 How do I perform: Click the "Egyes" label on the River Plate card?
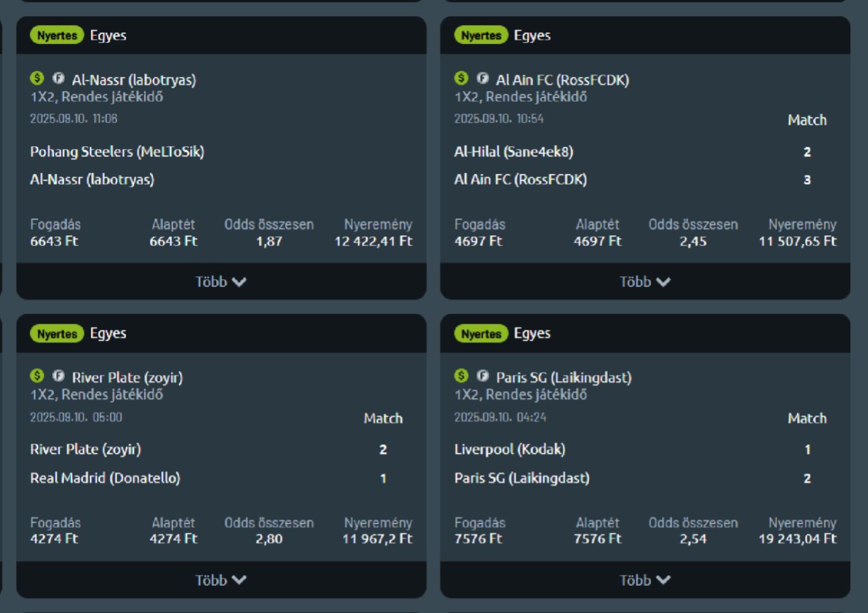point(108,334)
